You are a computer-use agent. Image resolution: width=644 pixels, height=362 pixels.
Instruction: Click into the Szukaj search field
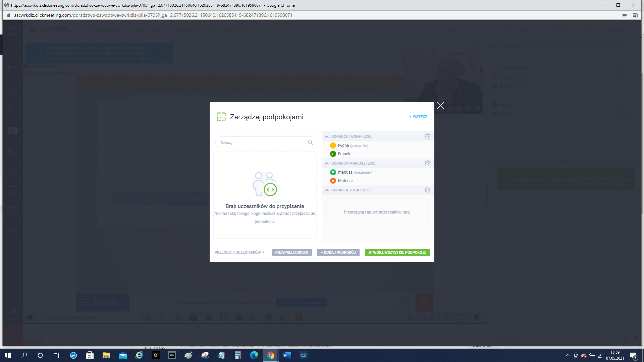coord(262,142)
